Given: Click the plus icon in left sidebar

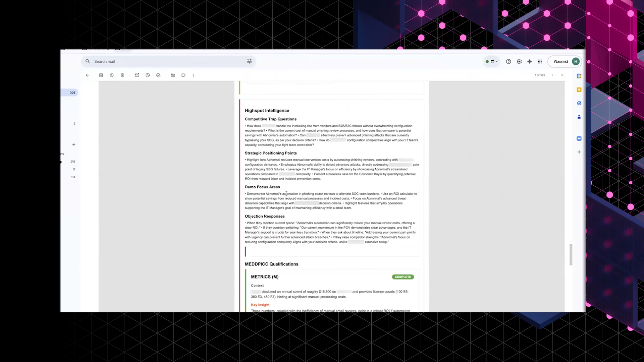Looking at the screenshot, I should 74,144.
